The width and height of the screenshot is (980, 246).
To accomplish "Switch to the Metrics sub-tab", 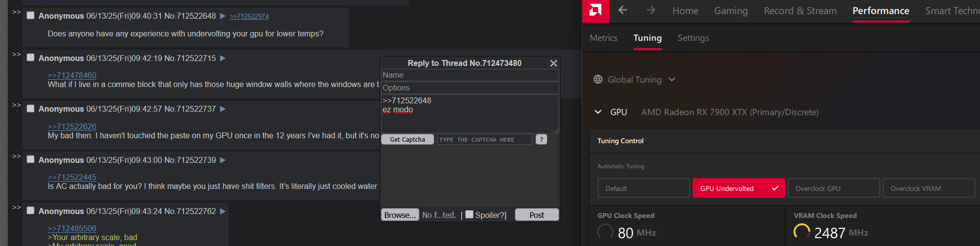I will tap(603, 38).
